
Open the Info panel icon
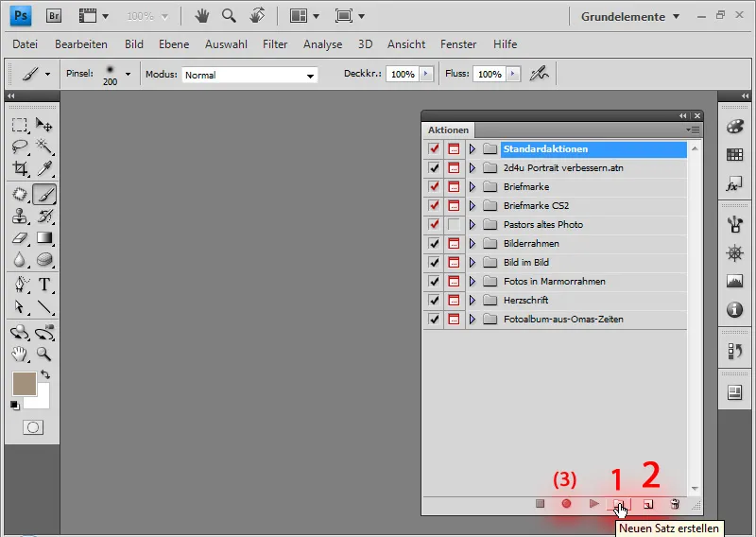tap(735, 309)
